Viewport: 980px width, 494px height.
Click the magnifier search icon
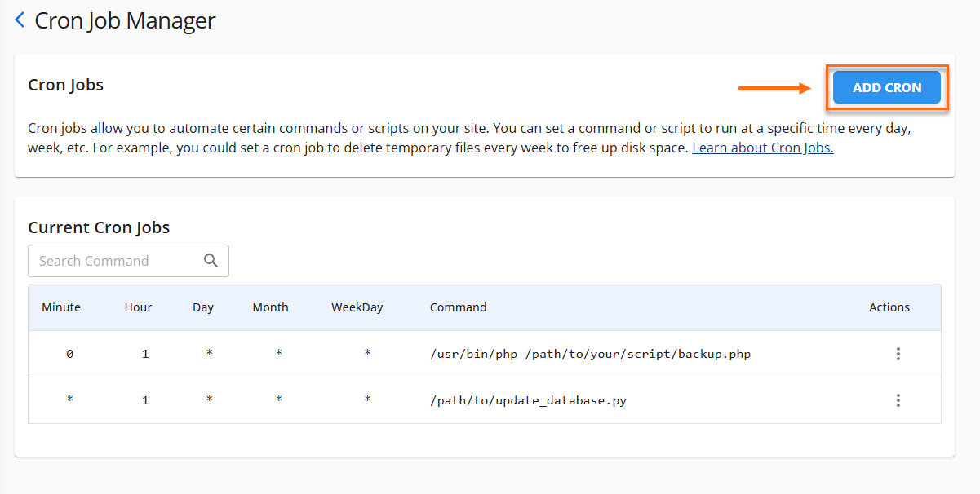pos(211,261)
